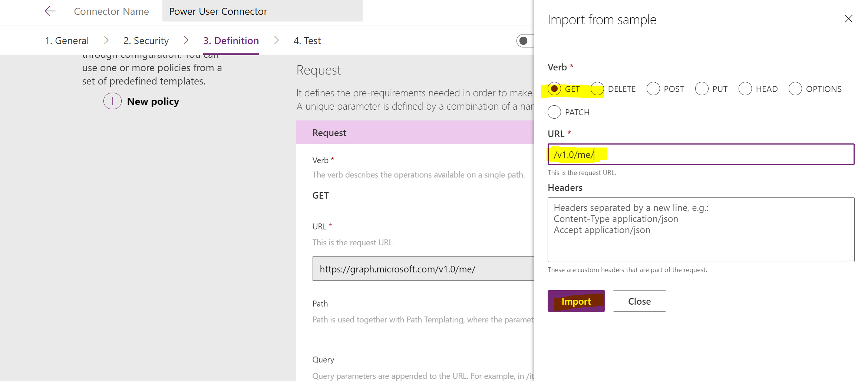Toggle the editor switch near the Test tab
Screen dimensions: 868x381
pos(524,41)
